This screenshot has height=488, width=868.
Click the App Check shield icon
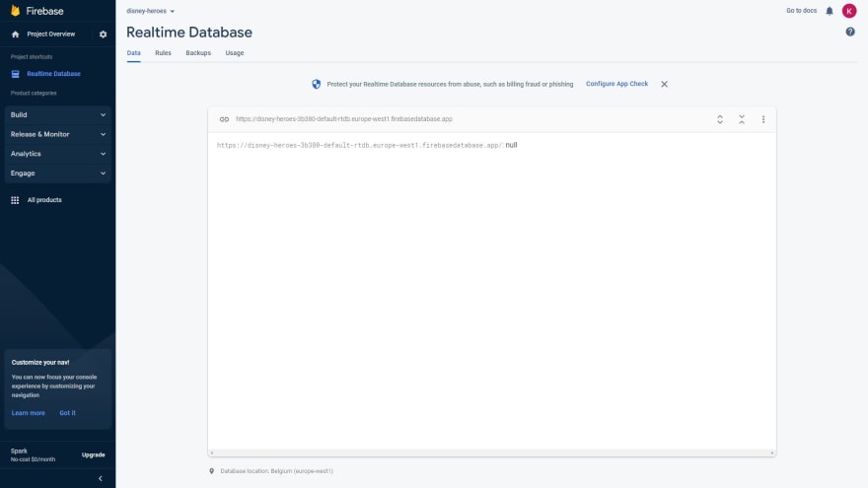(316, 84)
